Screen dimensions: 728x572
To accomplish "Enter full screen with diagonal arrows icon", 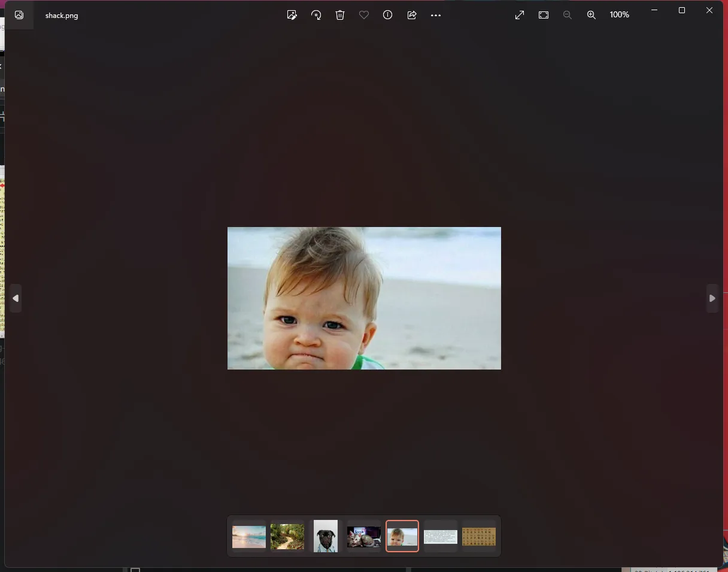I will click(520, 15).
